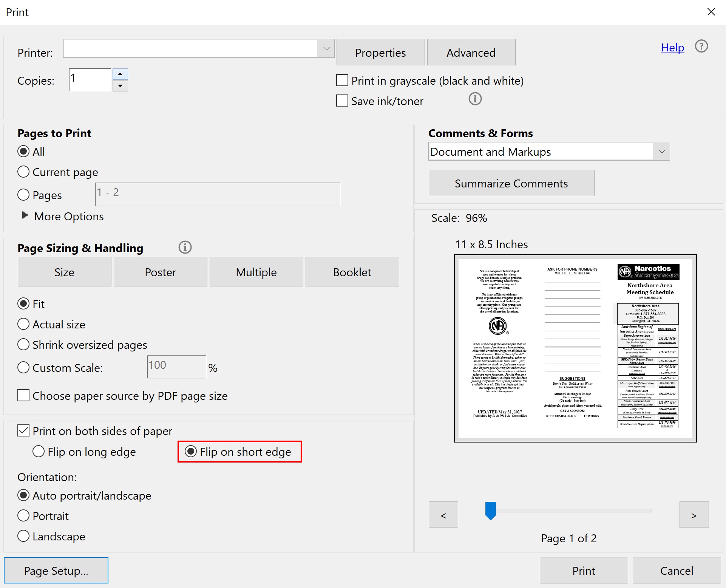Click the page preview slider handle
Viewport: 726px width, 588px height.
(490, 511)
